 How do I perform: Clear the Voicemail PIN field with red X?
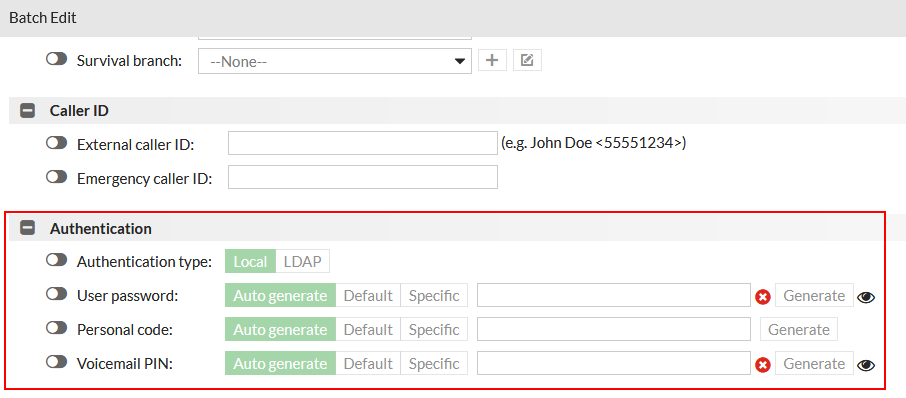763,365
